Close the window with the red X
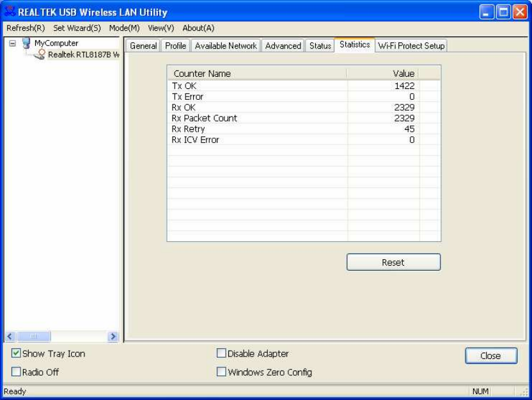 [x=520, y=12]
